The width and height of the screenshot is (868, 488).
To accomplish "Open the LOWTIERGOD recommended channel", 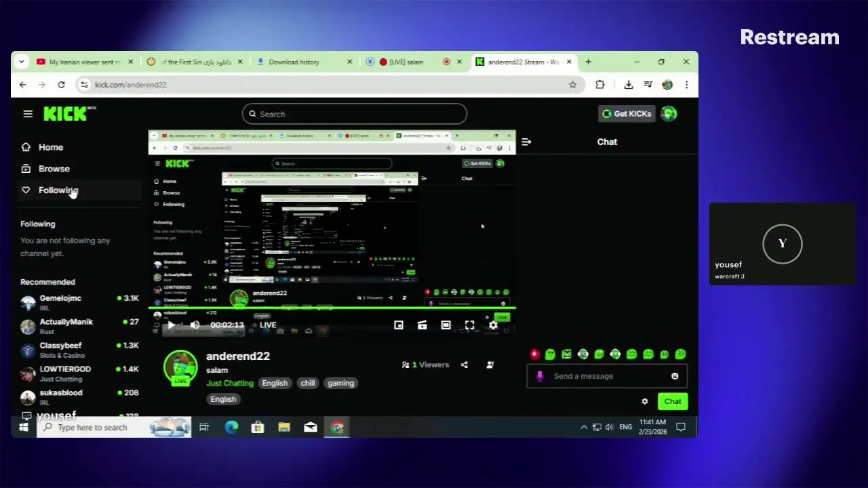I will 79,373.
